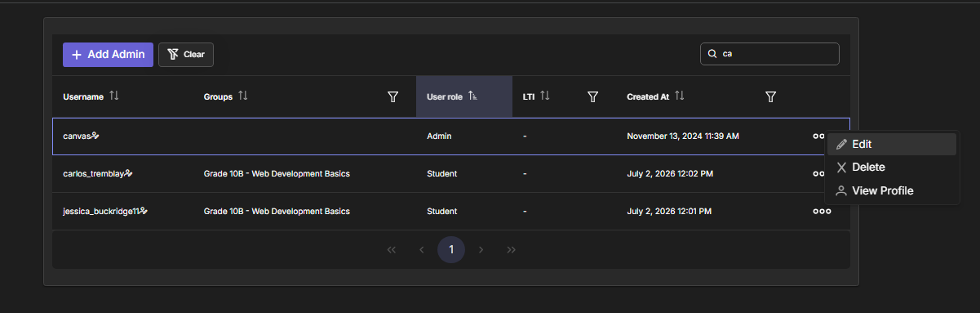Toggle User role sort indicator
Viewport: 980px width, 313px height.
point(472,96)
